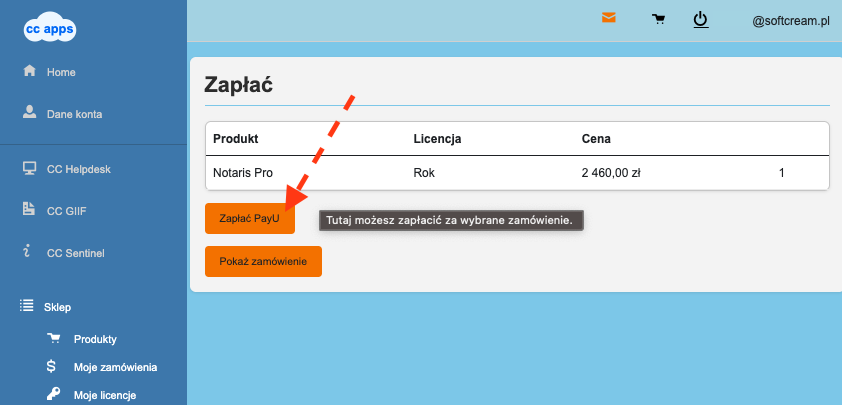Click the Cena column header
Viewport: 842px width, 405px height.
pos(596,138)
